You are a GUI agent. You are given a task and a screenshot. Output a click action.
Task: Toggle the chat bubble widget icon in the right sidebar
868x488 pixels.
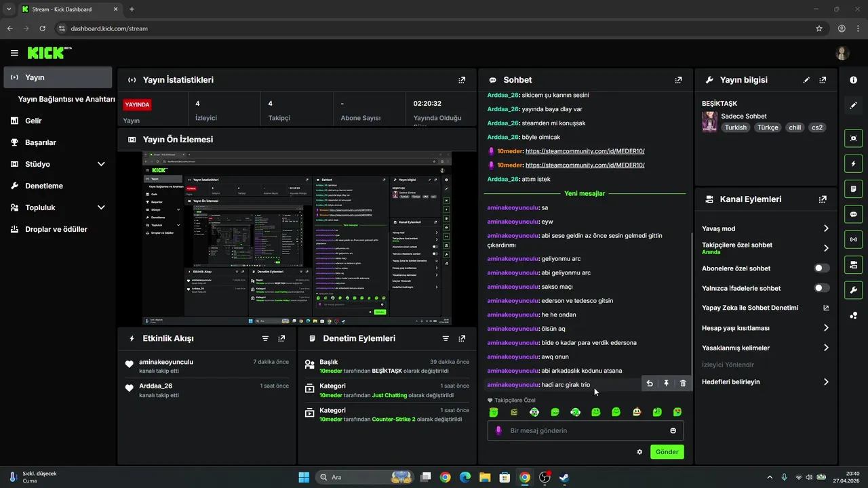pos(853,213)
